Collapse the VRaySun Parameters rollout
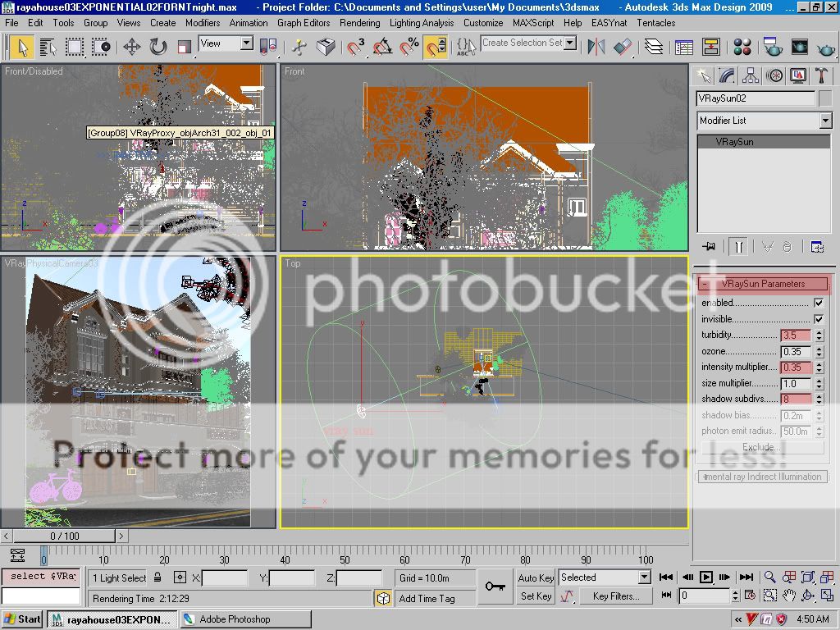This screenshot has height=630, width=840. click(764, 284)
